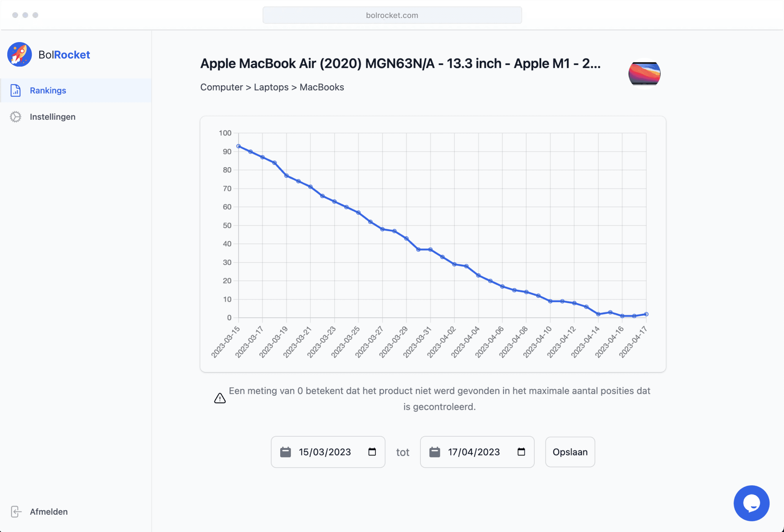This screenshot has width=784, height=532.
Task: Click the warning triangle icon
Action: pos(220,398)
